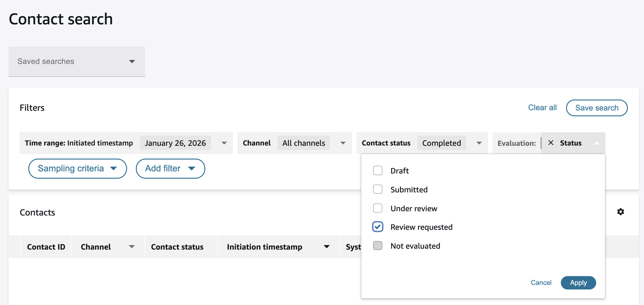This screenshot has width=644, height=305.
Task: Click the Clear all link
Action: (x=542, y=107)
